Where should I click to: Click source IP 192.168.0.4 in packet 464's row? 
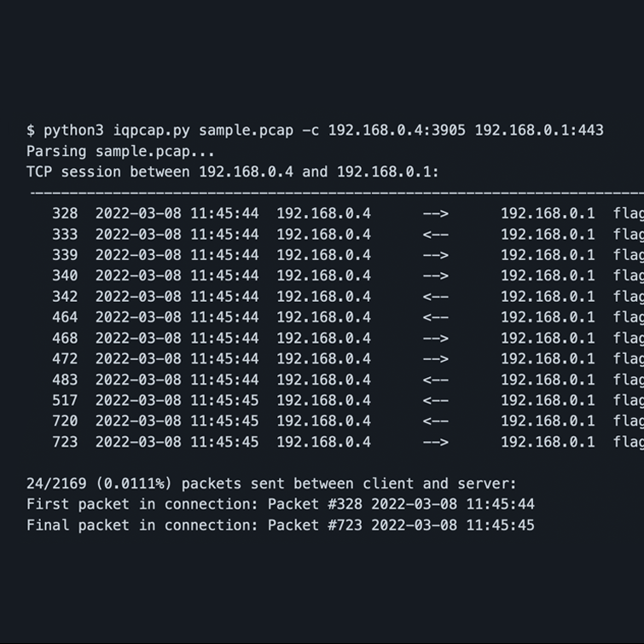pos(323,317)
